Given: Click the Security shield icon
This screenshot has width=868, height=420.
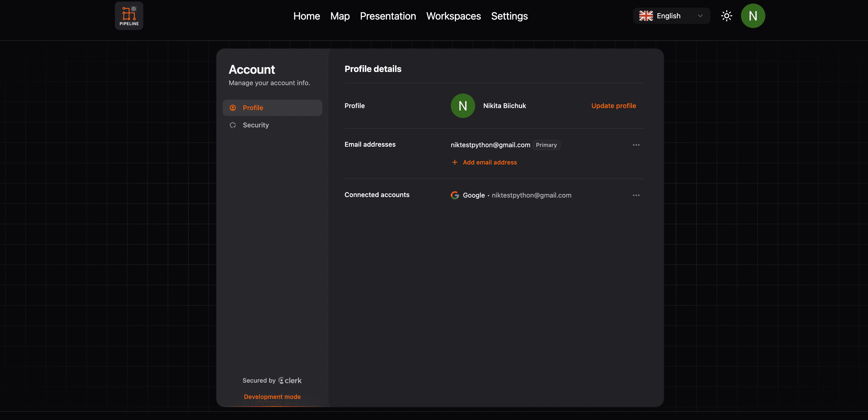Looking at the screenshot, I should tap(233, 125).
